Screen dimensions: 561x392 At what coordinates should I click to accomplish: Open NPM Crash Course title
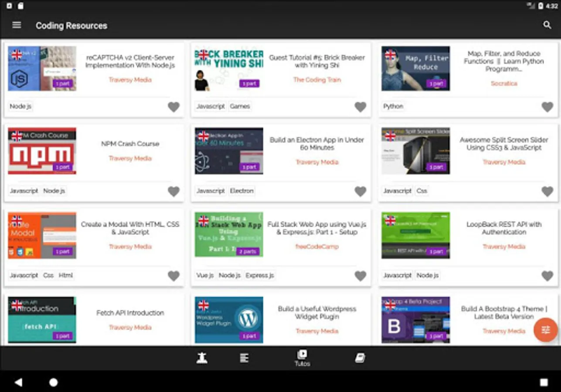[130, 144]
